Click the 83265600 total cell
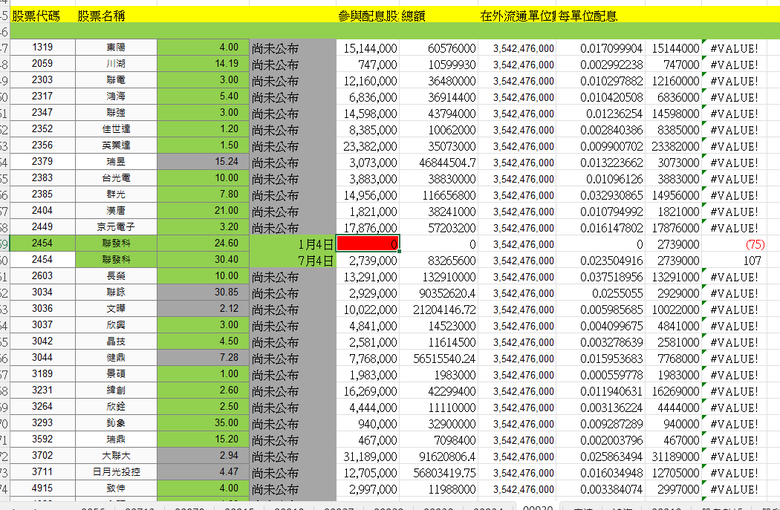Viewport: 780px width, 510px height. tap(438, 261)
